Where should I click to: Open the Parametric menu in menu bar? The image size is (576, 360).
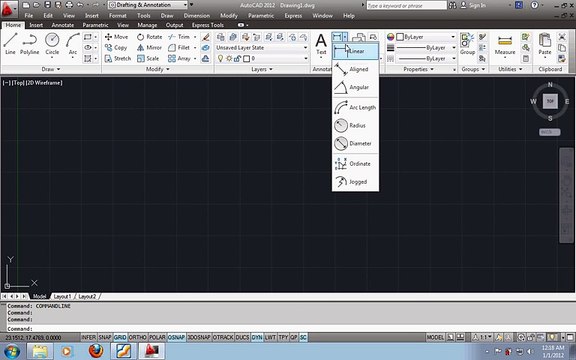pyautogui.click(x=261, y=16)
